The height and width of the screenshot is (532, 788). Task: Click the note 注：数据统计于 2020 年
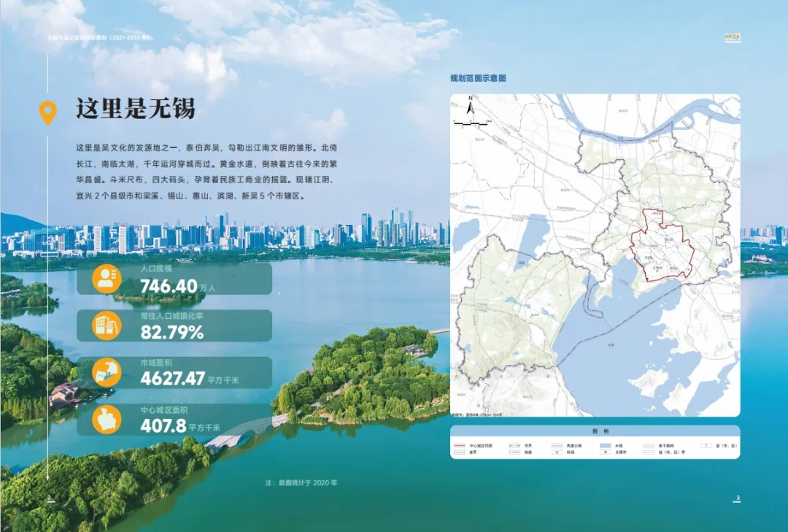pyautogui.click(x=301, y=482)
